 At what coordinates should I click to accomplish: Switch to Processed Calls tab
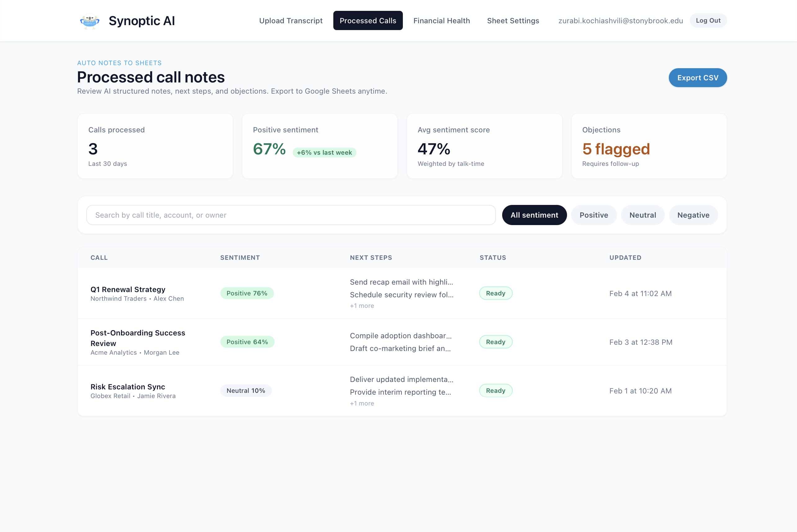point(368,21)
